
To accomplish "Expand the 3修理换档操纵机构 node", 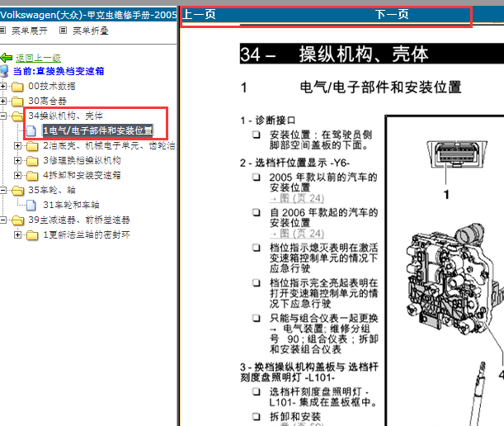I will pos(17,160).
